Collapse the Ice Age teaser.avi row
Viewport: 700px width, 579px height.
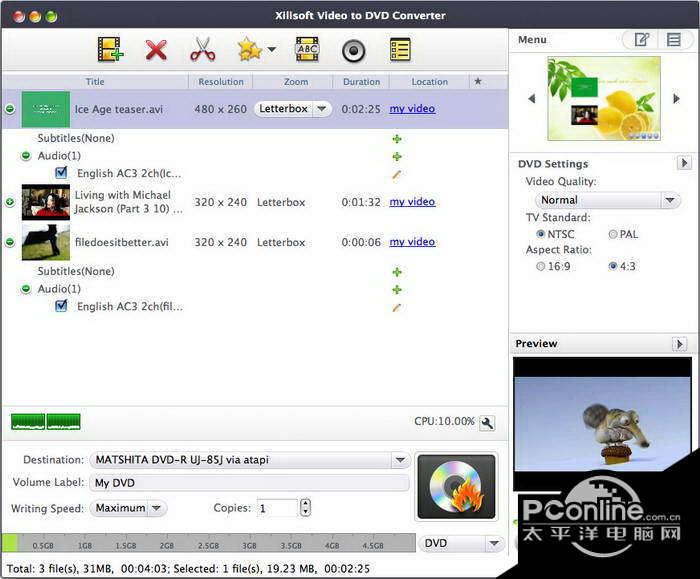[10, 109]
